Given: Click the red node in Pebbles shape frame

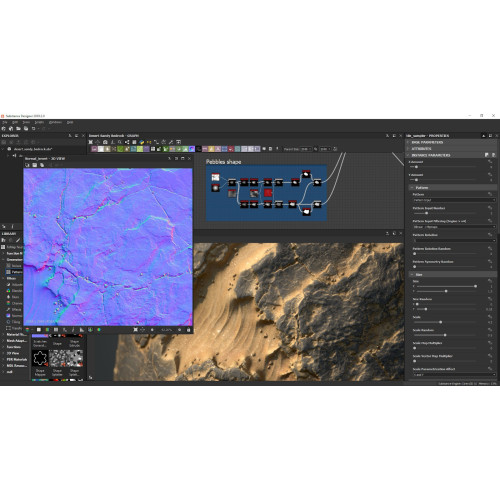Looking at the screenshot, I should click(x=268, y=193).
